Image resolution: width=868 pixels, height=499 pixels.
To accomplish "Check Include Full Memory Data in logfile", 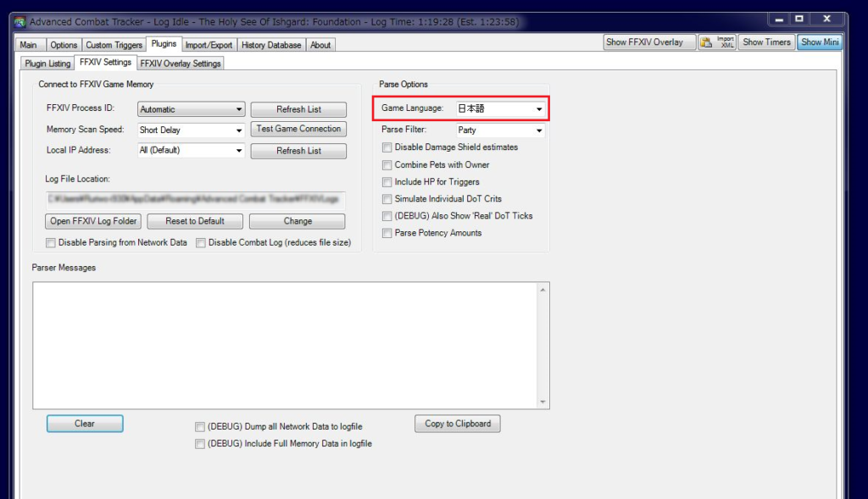I will coord(200,444).
